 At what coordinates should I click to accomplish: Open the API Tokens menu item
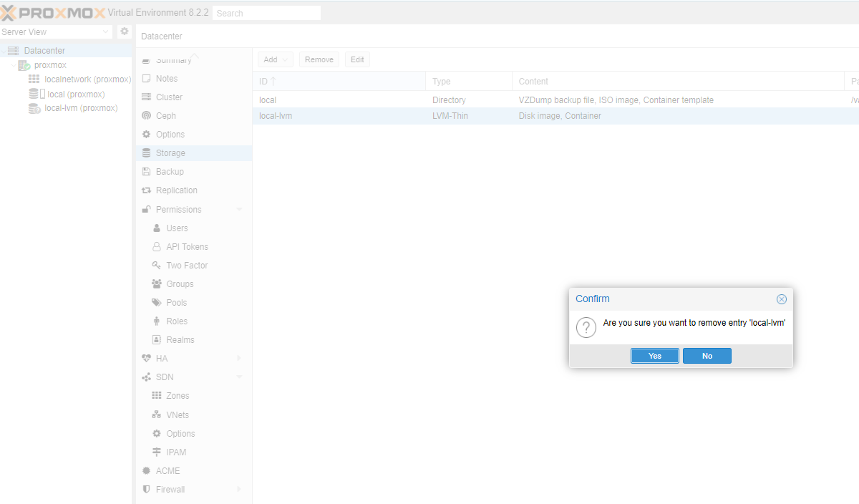coord(193,247)
